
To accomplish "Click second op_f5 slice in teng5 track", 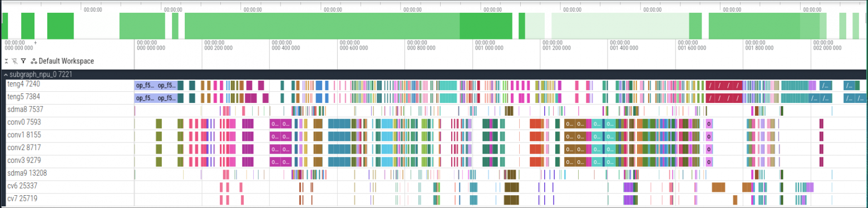I will pos(167,98).
